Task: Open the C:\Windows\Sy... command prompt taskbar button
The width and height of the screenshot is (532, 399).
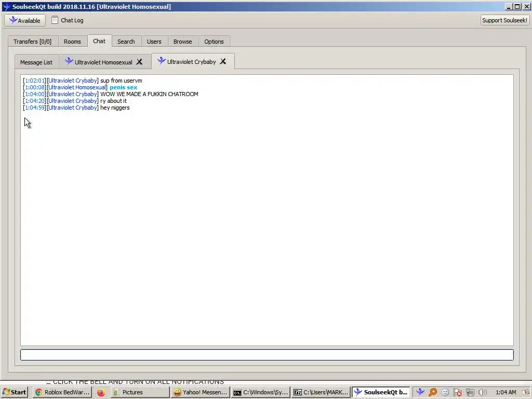Action: [261, 392]
